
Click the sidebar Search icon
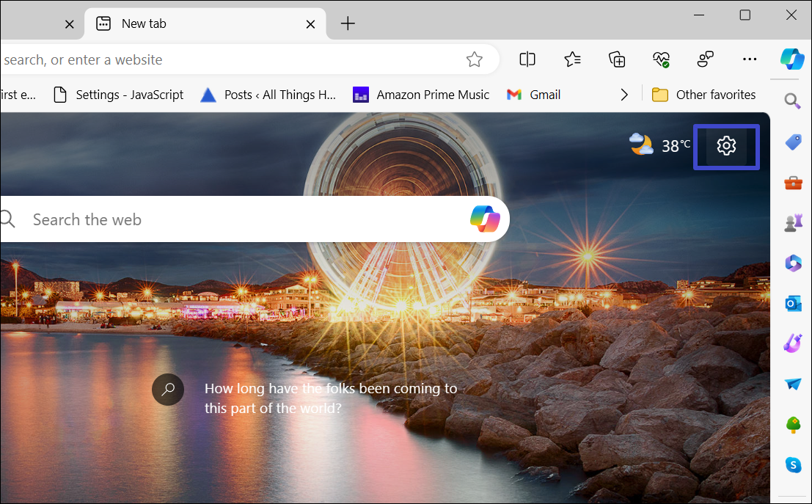coord(792,101)
